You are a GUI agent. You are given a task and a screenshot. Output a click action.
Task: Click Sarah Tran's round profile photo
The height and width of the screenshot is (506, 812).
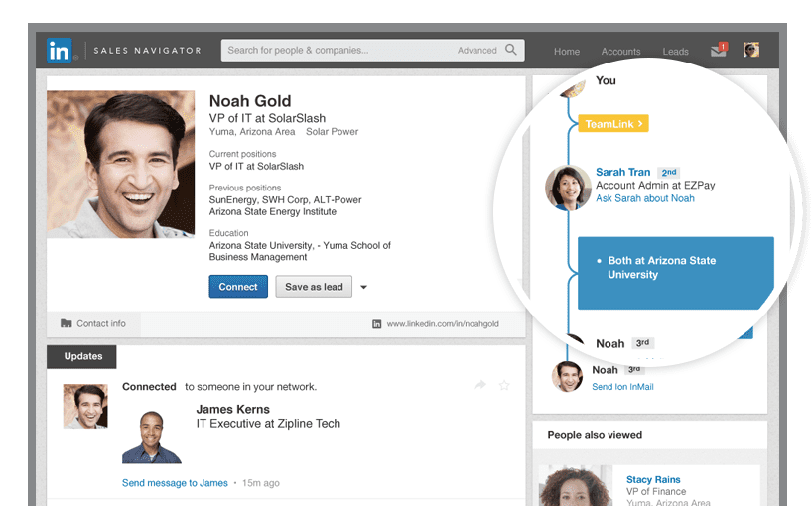click(568, 188)
